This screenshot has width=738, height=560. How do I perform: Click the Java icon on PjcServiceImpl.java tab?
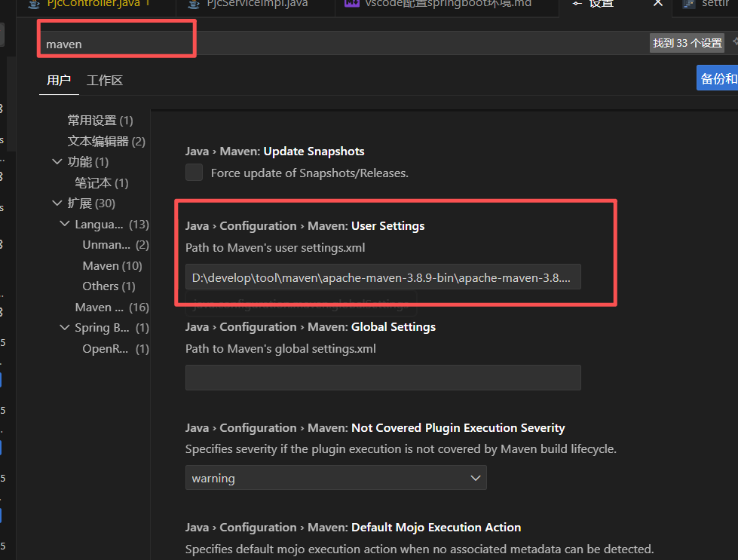(x=193, y=4)
